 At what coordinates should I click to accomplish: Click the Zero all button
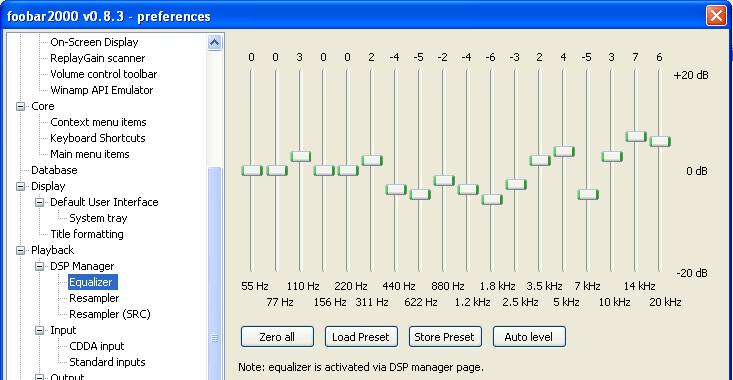[277, 337]
